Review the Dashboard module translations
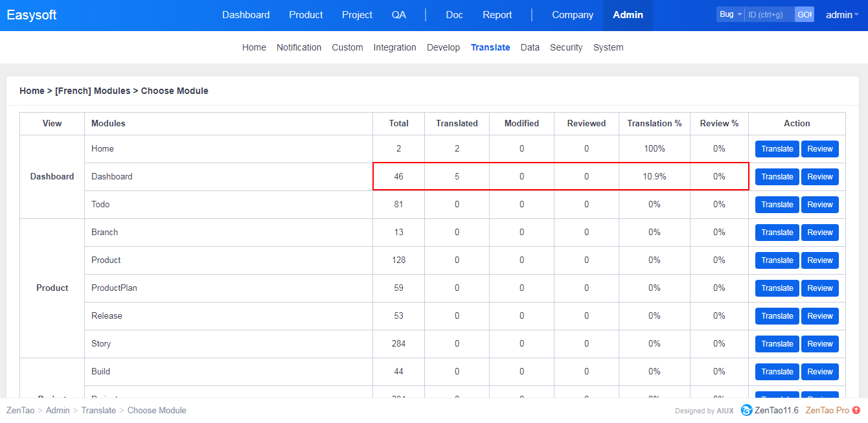Viewport: 868px width, 423px height. [x=819, y=177]
